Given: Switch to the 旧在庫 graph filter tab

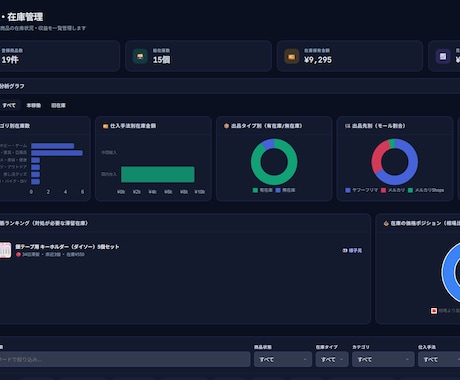Looking at the screenshot, I should pos(58,105).
